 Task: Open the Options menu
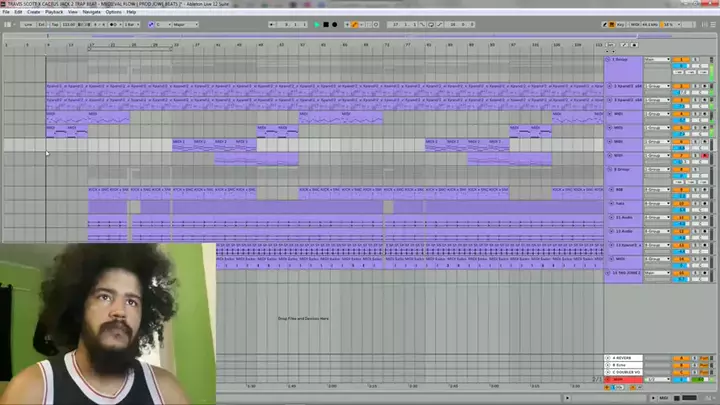pyautogui.click(x=113, y=12)
